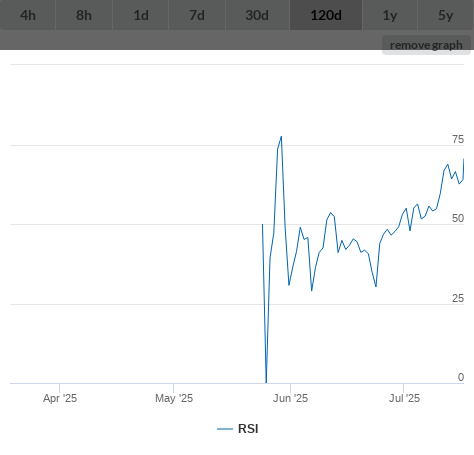Click the RSI peak above 75
This screenshot has width=474, height=455.
coord(281,136)
